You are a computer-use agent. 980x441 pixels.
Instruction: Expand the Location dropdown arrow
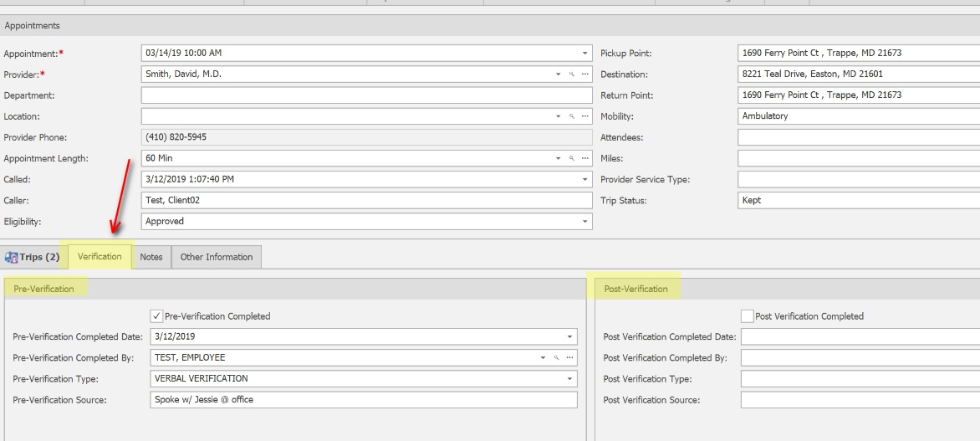[x=558, y=116]
